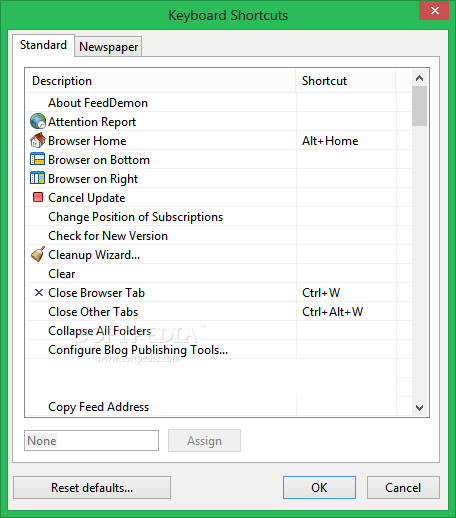Screen dimensions: 456x518
Task: Close the Keyboard Shortcuts dialog
Action: (434, 11)
